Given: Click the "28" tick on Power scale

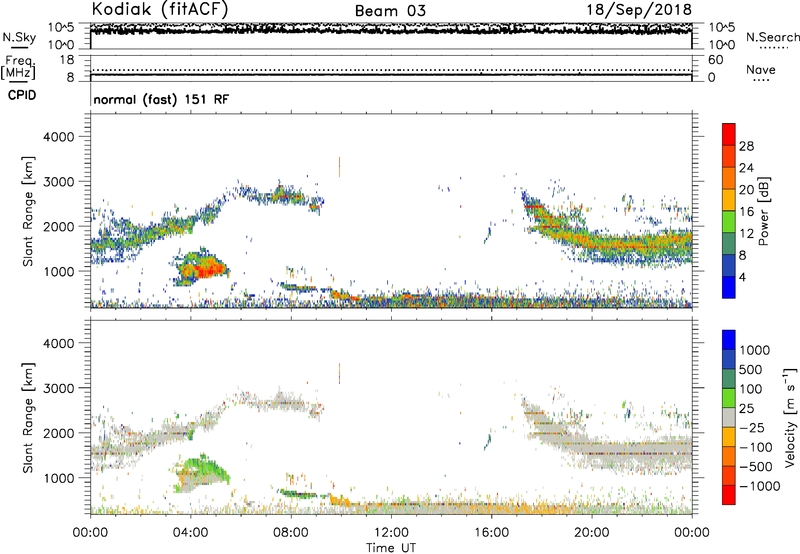Looking at the screenshot, I should (x=746, y=146).
